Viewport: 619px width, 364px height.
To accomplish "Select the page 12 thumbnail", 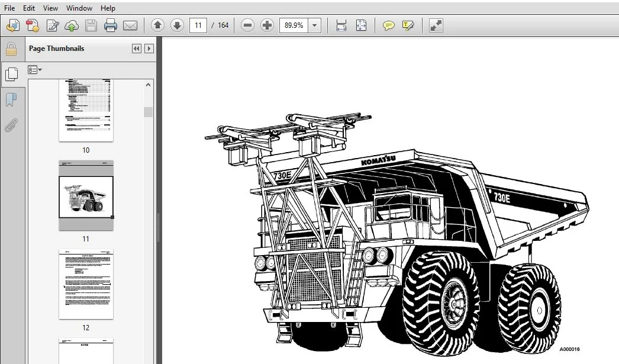I will pyautogui.click(x=86, y=284).
